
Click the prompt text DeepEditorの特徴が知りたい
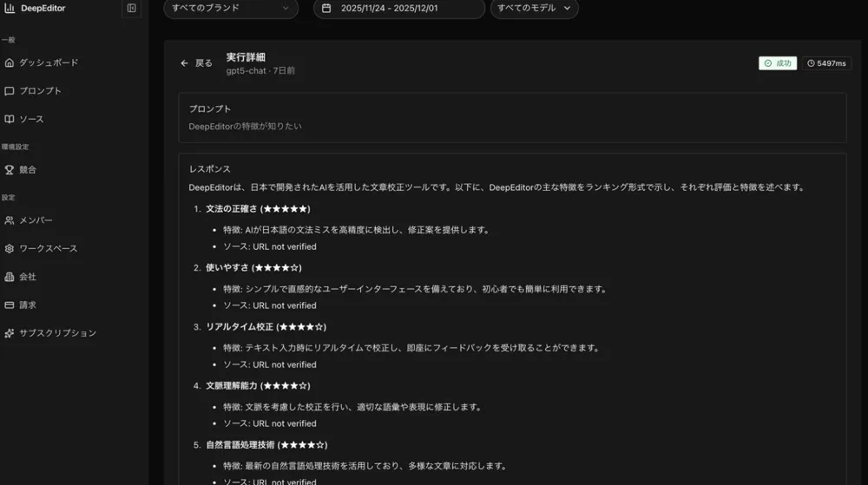[246, 126]
